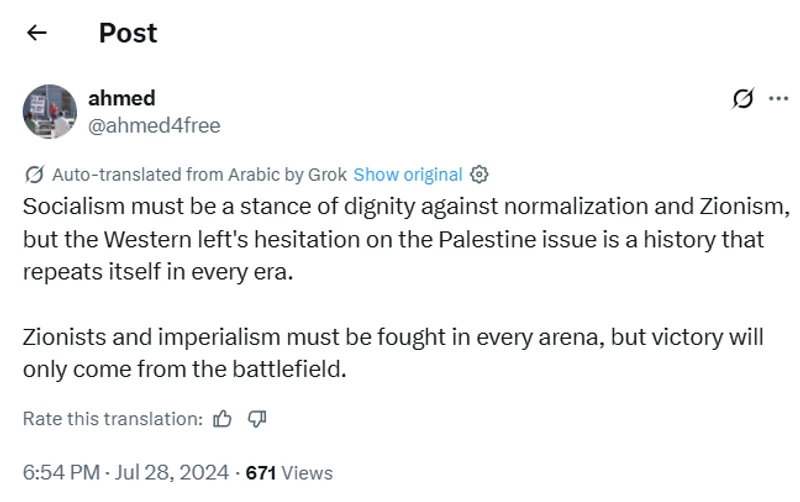The height and width of the screenshot is (502, 800).
Task: Click the display name "ahmed"
Action: (122, 98)
